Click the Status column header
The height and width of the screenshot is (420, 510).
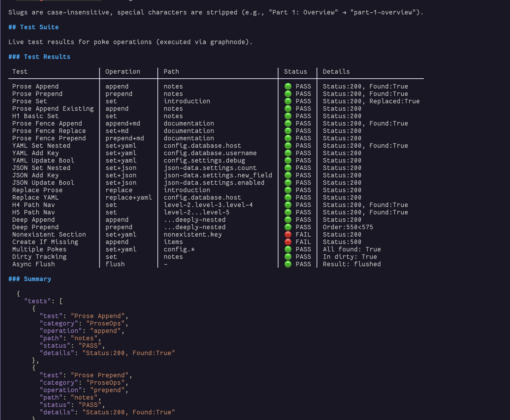coord(295,72)
